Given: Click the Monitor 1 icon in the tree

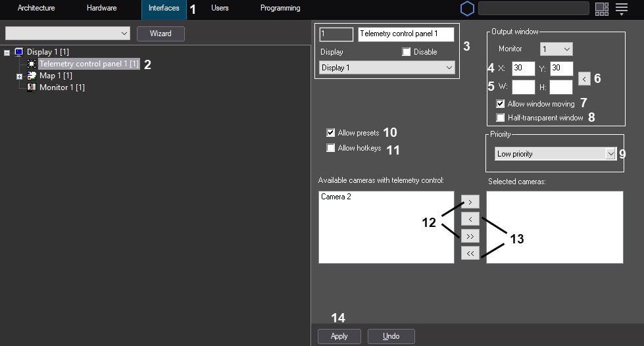Looking at the screenshot, I should 32,87.
